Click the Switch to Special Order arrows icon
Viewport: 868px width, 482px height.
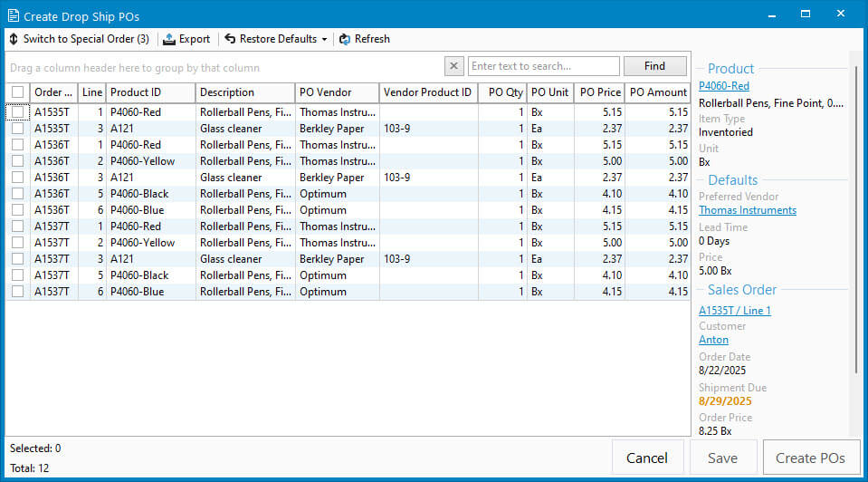pos(14,39)
